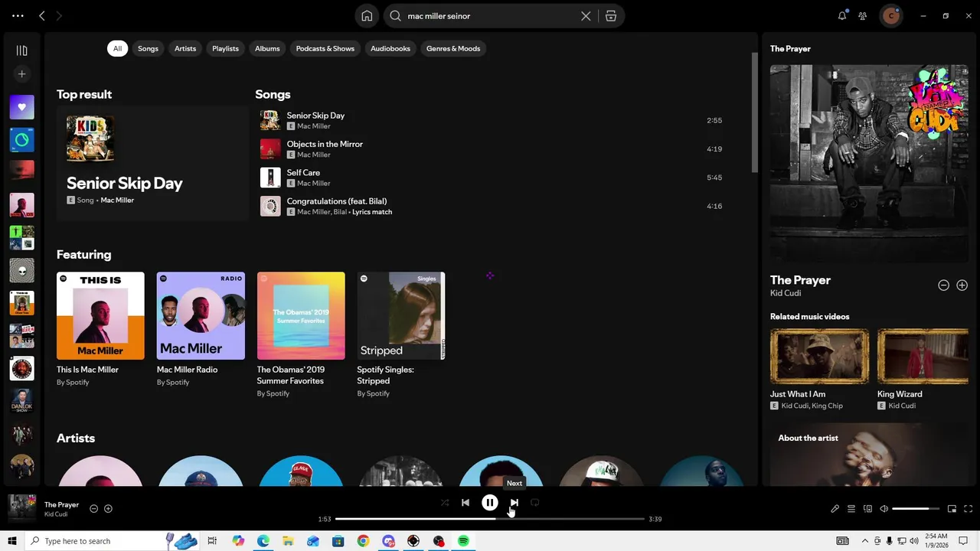This screenshot has height=551, width=980.
Task: Open Senior Skip Day top result card
Action: (152, 164)
